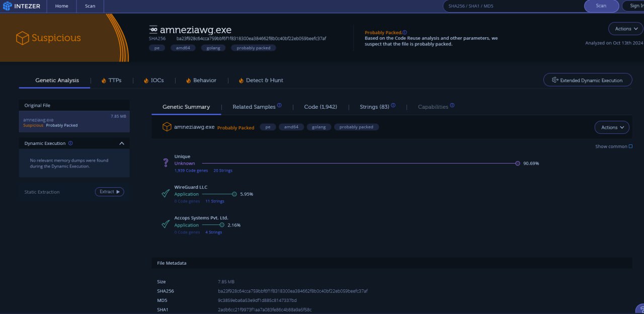Click the 'golang' tag in summary row

(318, 127)
